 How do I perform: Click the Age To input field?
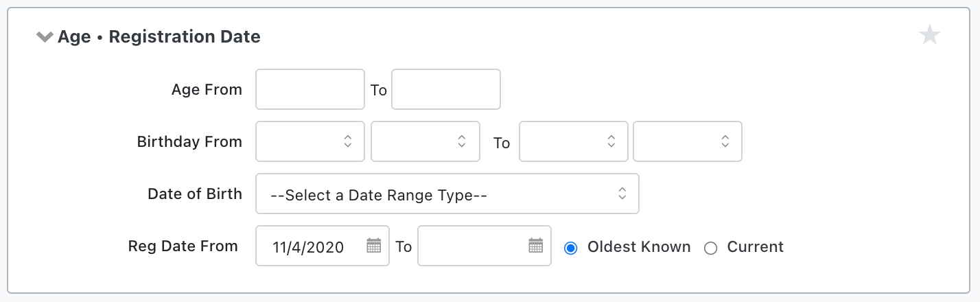click(445, 89)
